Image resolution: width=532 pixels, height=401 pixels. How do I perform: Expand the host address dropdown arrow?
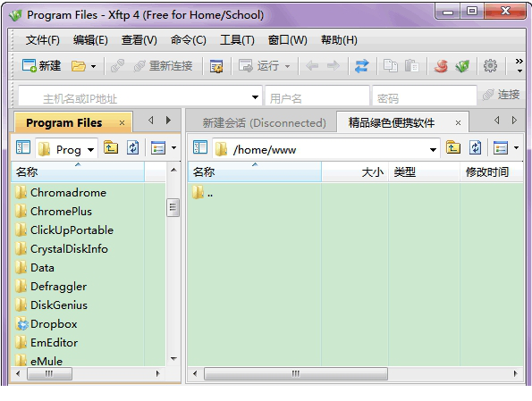point(256,97)
